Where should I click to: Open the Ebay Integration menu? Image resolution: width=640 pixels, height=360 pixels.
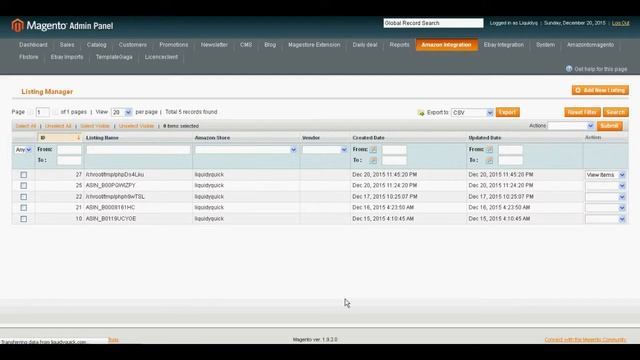coord(504,45)
